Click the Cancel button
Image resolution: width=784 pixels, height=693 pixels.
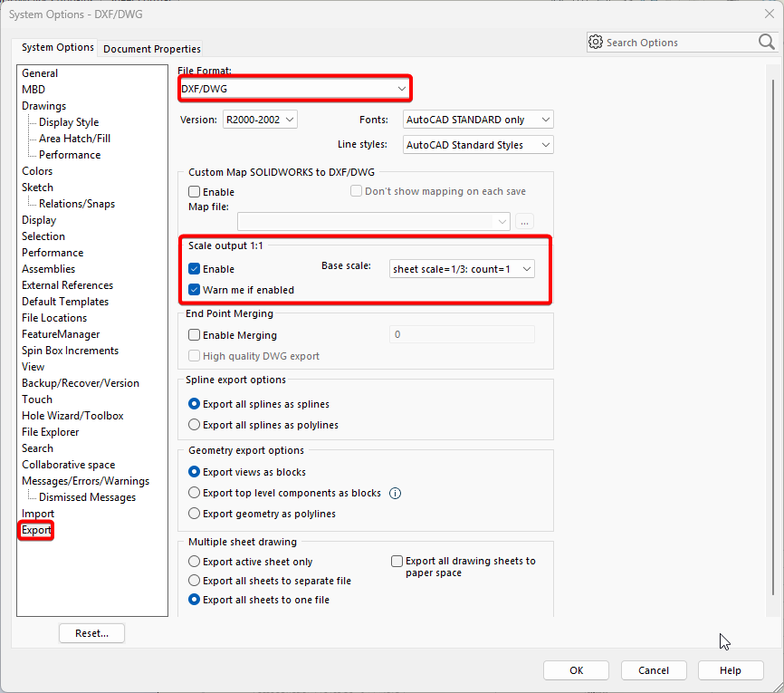[654, 670]
